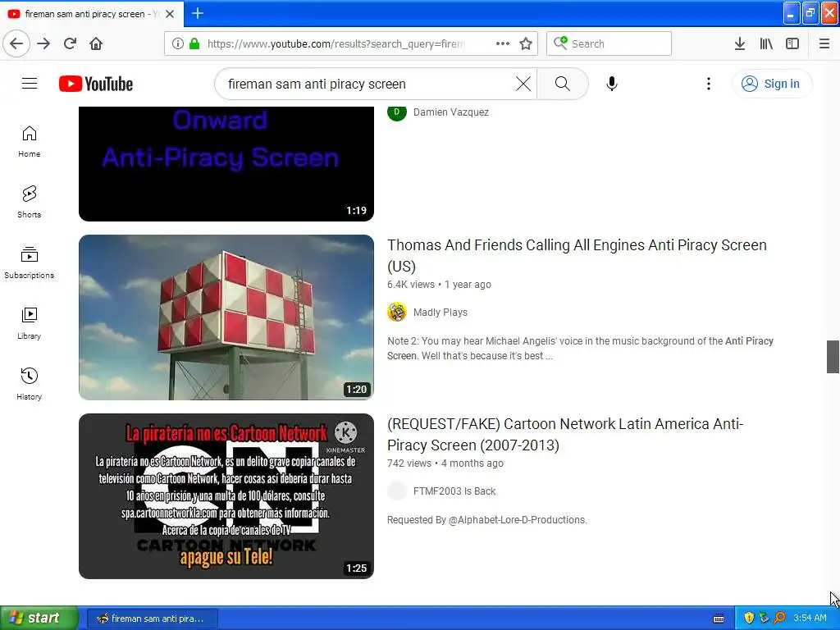840x630 pixels.
Task: Click the Damien Vazquez channel avatar
Action: point(397,112)
